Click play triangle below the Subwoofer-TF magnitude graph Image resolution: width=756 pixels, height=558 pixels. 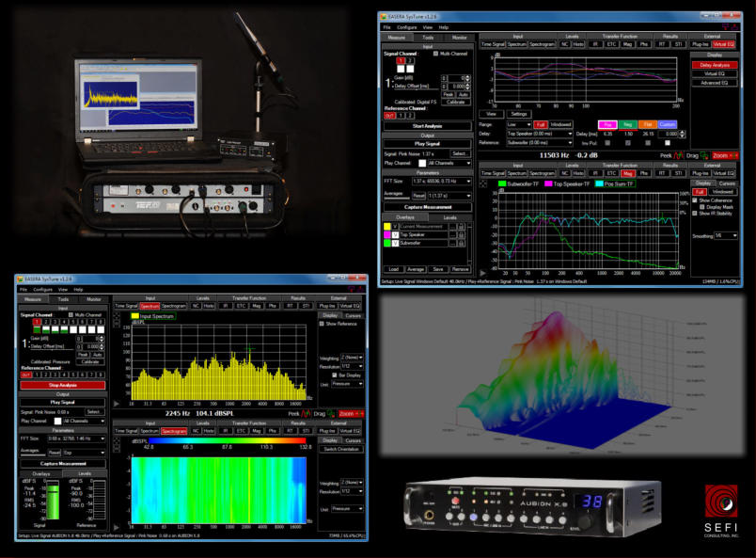[x=483, y=273]
